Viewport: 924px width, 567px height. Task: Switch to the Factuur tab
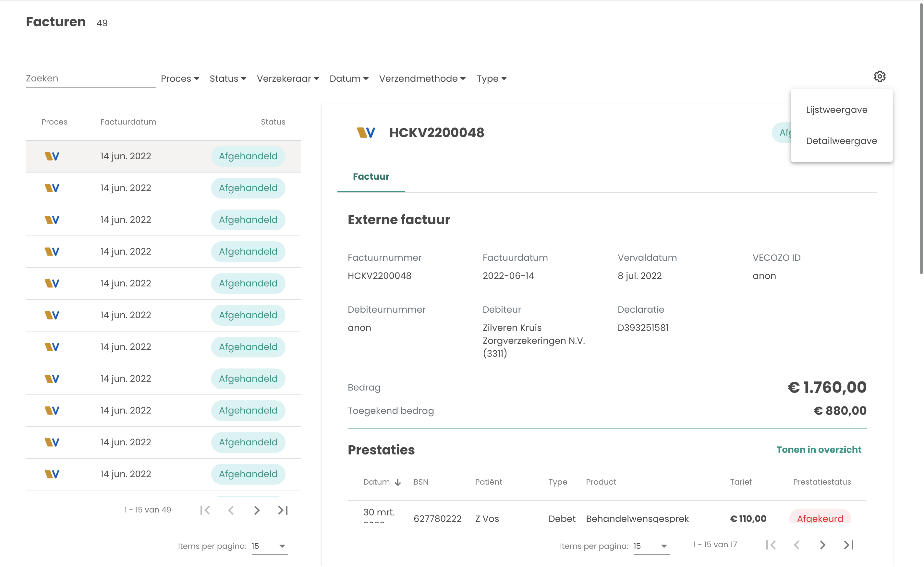point(371,177)
